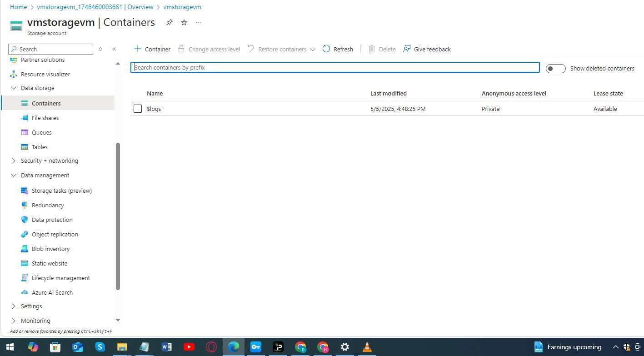644x356 pixels.
Task: Open Partner solutions in sidebar
Action: [43, 60]
